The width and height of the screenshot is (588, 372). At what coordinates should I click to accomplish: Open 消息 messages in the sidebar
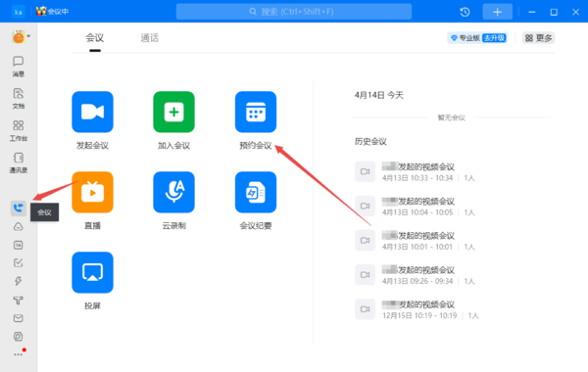[x=18, y=67]
